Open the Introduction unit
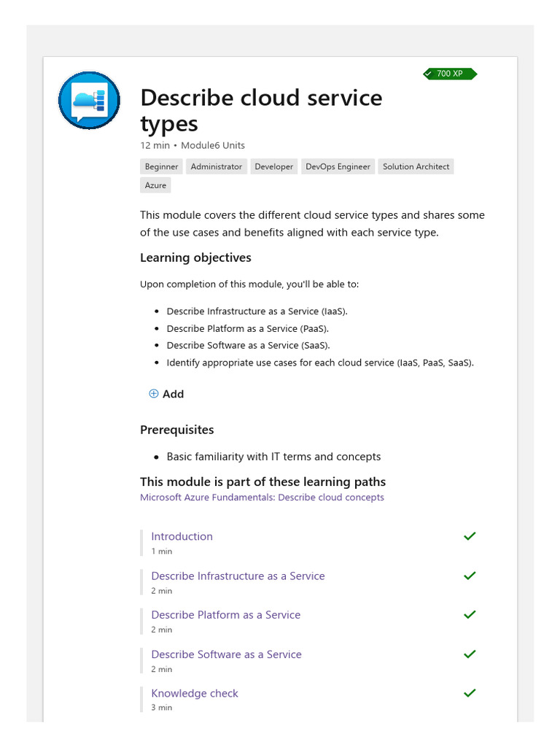The image size is (560, 747). pos(182,536)
